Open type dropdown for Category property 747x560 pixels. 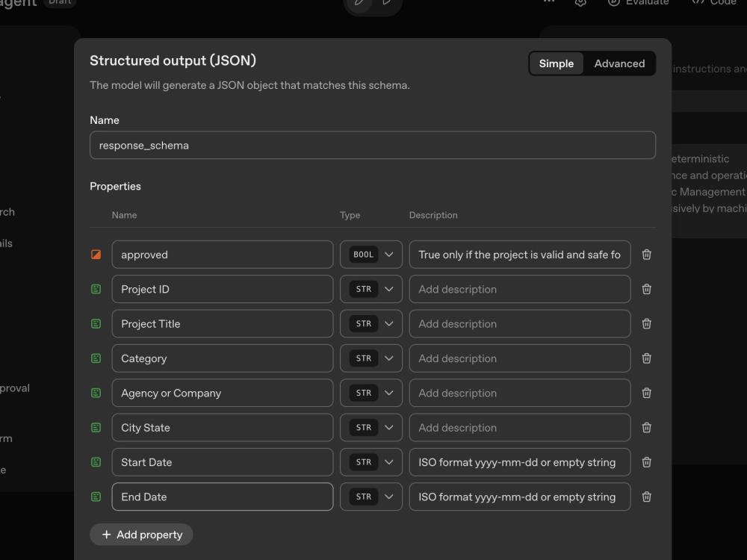tap(371, 358)
